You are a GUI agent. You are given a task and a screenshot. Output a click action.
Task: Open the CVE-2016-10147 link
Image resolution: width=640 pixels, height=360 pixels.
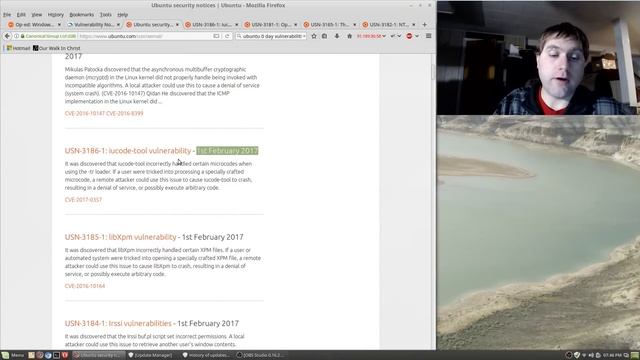84,113
